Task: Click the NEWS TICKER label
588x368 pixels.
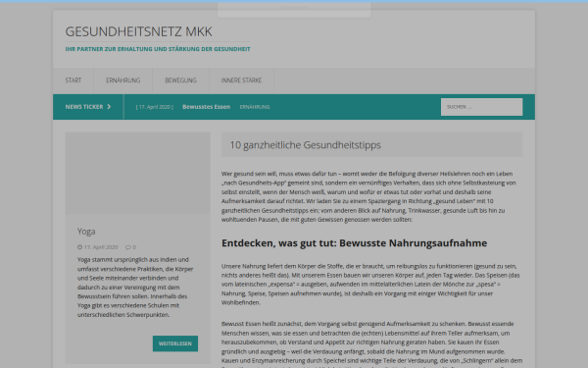Action: 84,107
